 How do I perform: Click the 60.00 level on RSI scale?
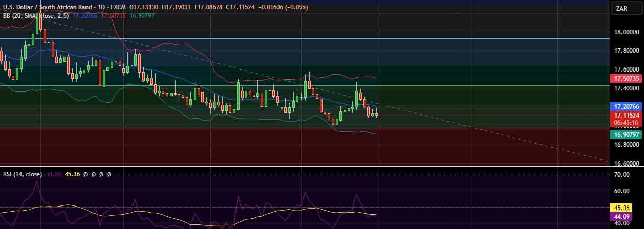point(621,191)
